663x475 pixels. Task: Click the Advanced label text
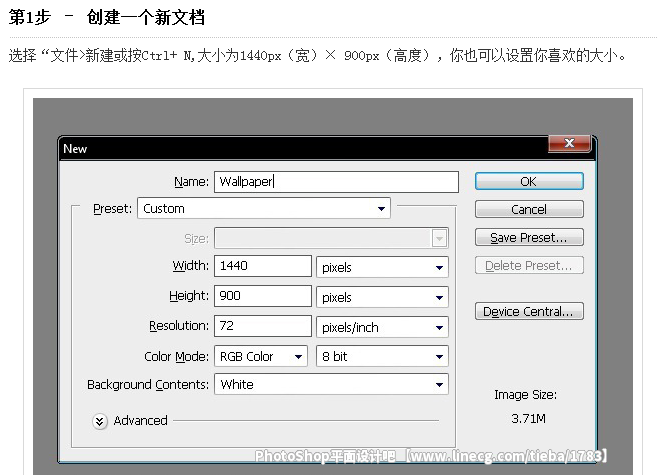pos(140,420)
